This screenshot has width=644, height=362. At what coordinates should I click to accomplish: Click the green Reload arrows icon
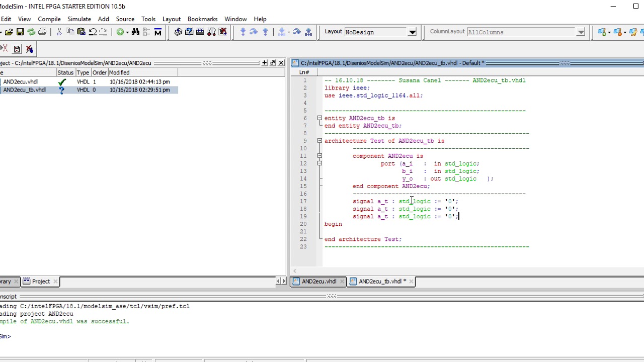pos(31,32)
